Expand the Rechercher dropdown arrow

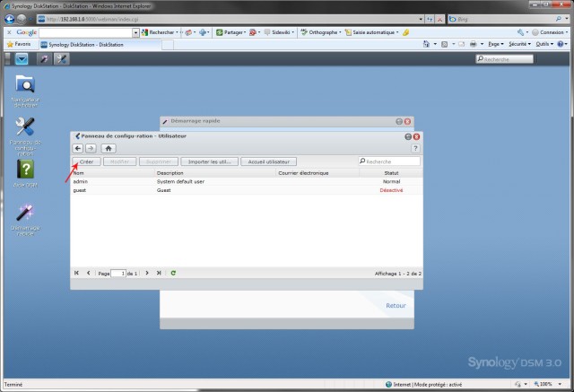[x=177, y=32]
